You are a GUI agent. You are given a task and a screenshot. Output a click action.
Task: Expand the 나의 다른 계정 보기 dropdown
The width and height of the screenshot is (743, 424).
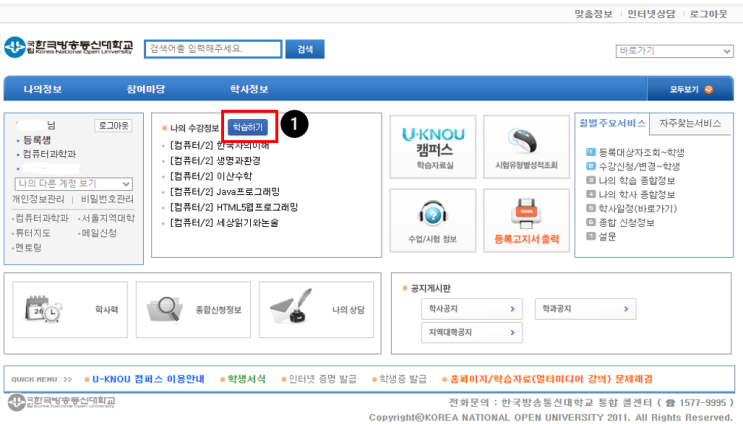point(73,183)
